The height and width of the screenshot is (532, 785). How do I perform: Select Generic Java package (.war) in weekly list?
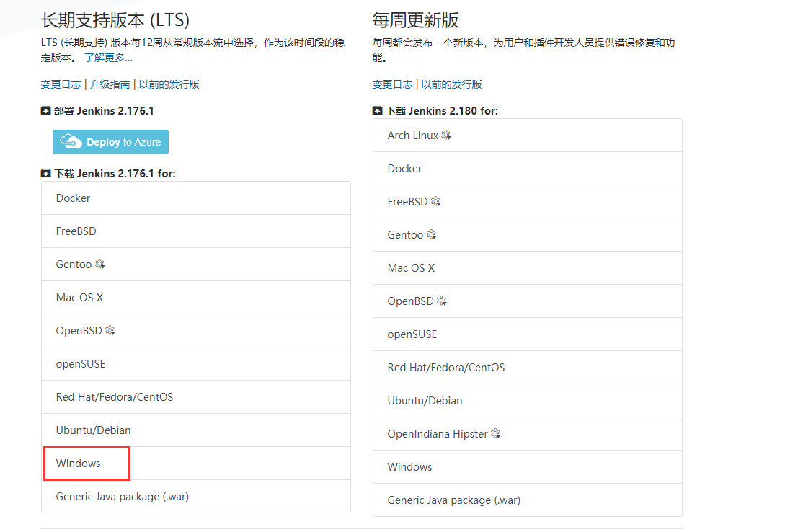(528, 500)
